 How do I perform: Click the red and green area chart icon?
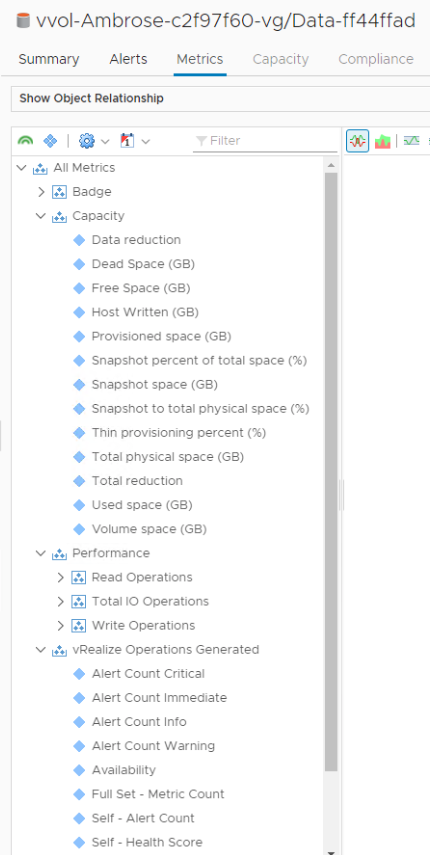pos(383,141)
